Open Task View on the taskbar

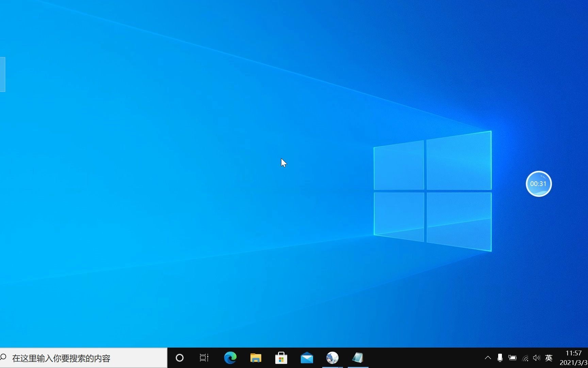coord(204,358)
